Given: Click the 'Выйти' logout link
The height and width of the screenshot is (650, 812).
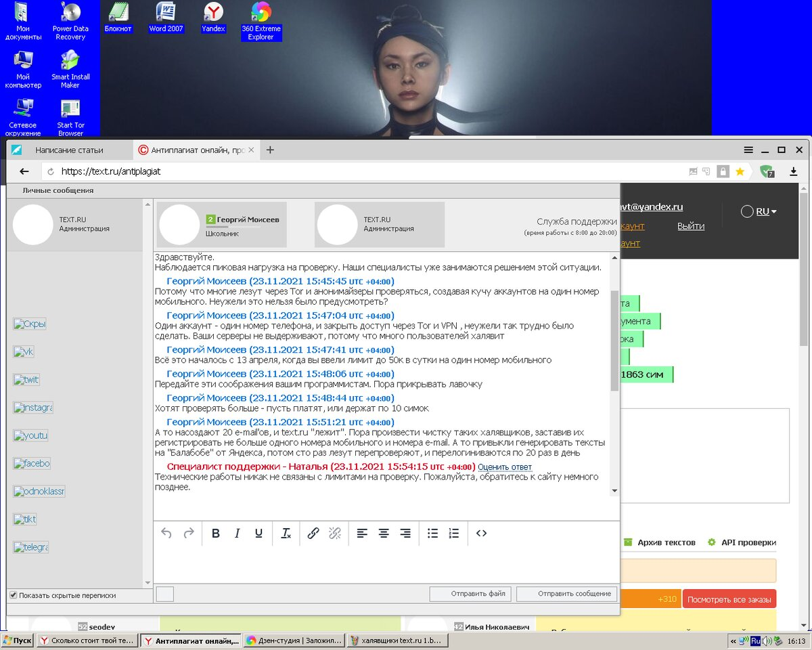Looking at the screenshot, I should [x=691, y=226].
